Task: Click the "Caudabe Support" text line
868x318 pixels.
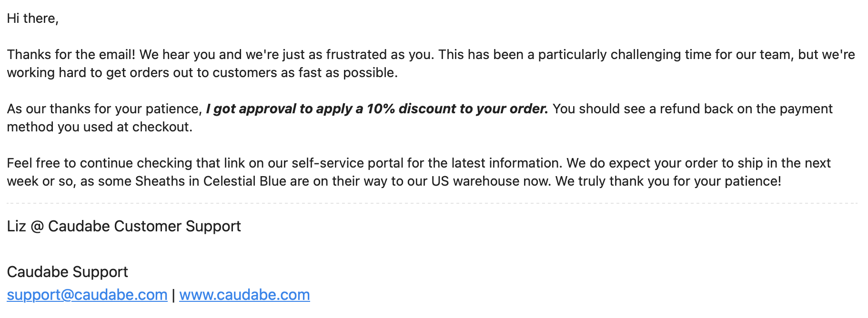Action: click(x=67, y=272)
